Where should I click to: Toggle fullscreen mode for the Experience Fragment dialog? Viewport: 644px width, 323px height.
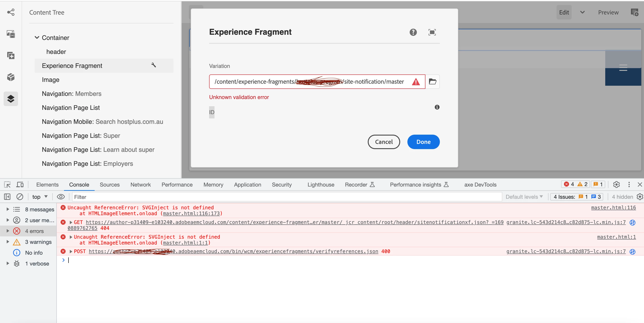432,32
